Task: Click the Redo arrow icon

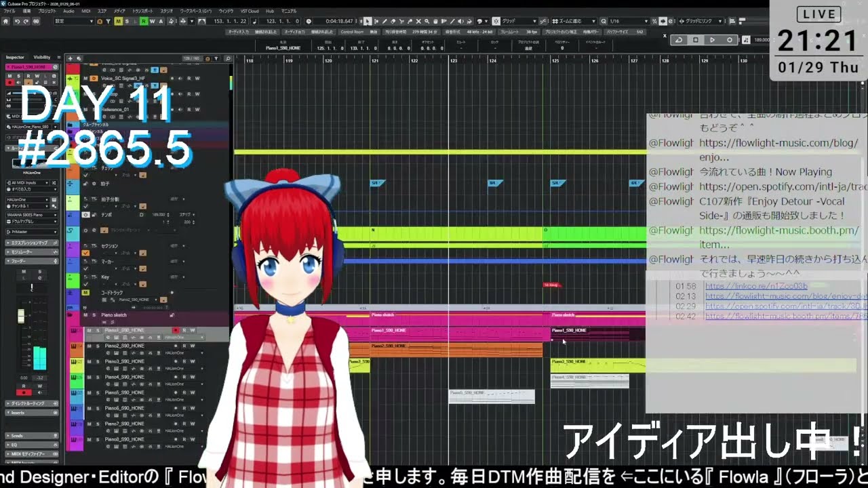Action: 25,21
